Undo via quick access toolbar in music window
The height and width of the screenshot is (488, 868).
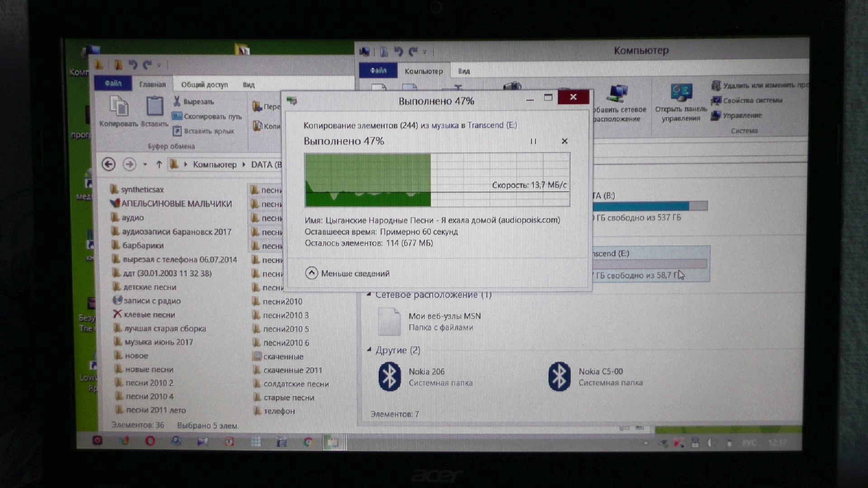(x=133, y=65)
